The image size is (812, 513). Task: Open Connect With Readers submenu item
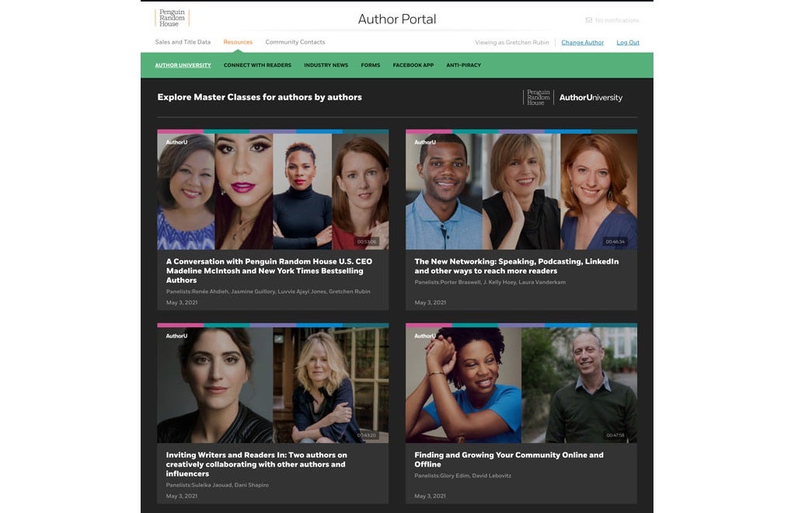pos(257,65)
